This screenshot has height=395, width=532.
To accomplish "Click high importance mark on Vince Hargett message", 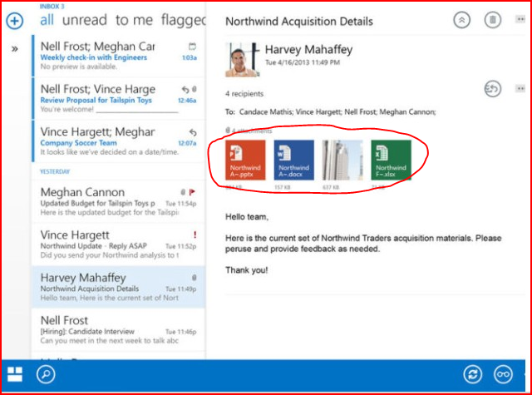I will point(195,235).
